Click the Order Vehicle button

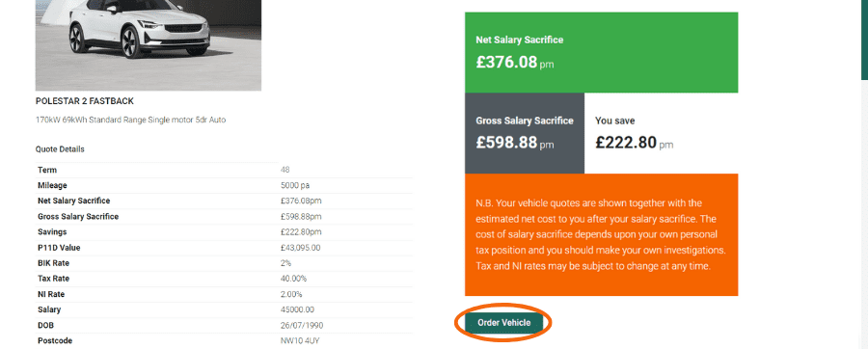(503, 323)
